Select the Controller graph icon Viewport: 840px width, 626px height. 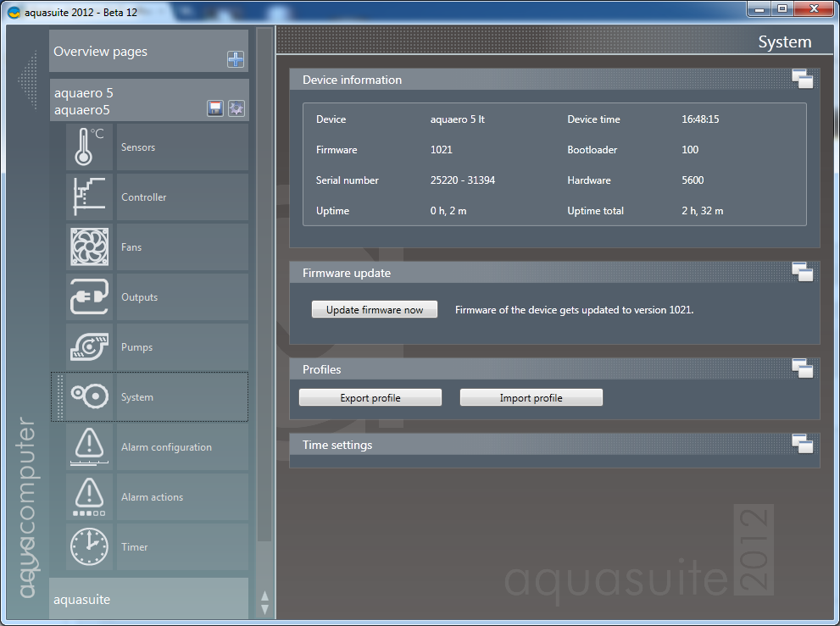(89, 197)
